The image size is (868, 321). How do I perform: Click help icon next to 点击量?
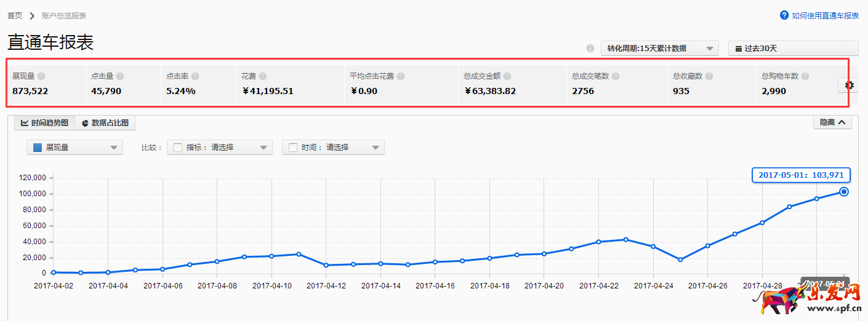[120, 76]
